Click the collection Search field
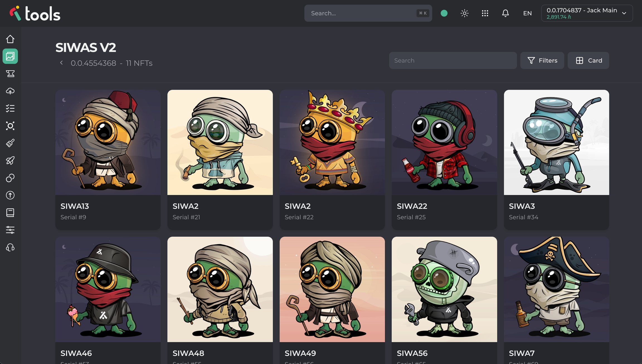Screen dimensions: 642x364 [453, 60]
